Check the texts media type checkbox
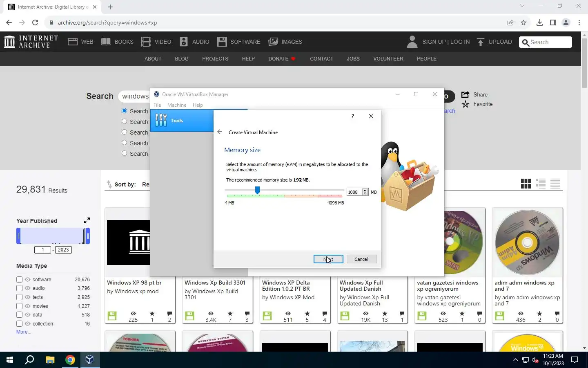 pyautogui.click(x=19, y=297)
